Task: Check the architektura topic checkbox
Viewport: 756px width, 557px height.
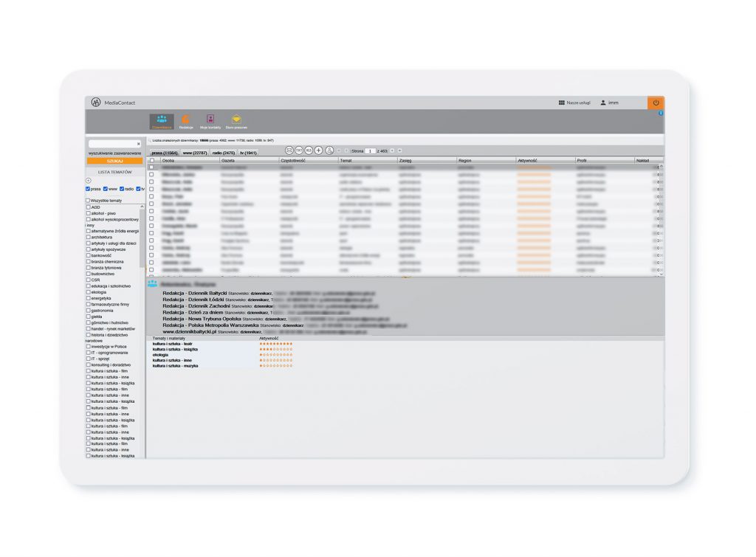Action: pyautogui.click(x=89, y=237)
